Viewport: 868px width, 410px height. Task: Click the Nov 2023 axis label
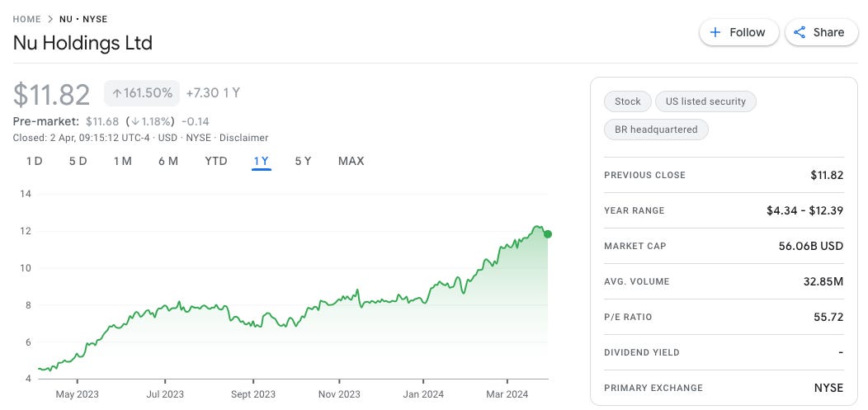tap(339, 394)
